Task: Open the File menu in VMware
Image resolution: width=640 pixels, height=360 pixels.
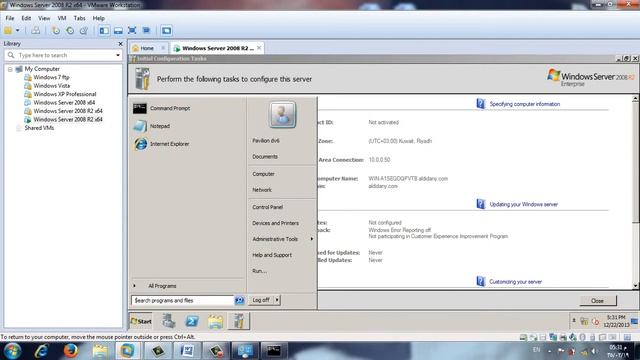Action: pos(10,18)
